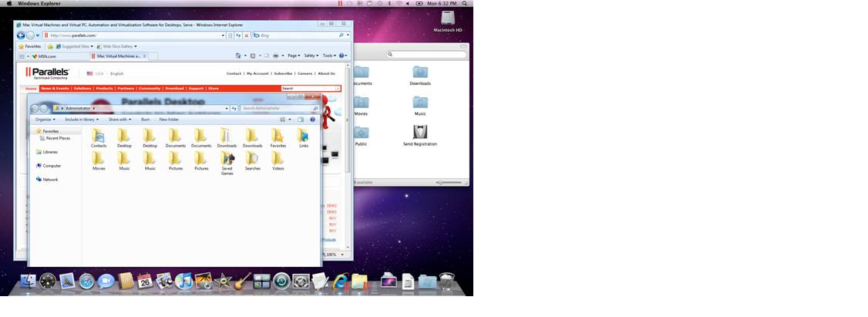Click the Burn button in Windows Explorer

tap(145, 119)
